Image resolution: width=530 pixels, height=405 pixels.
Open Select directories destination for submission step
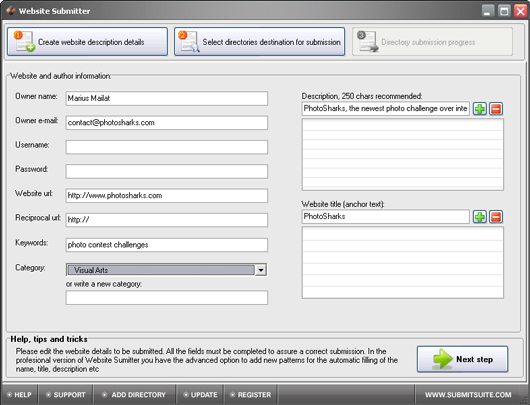coord(259,42)
